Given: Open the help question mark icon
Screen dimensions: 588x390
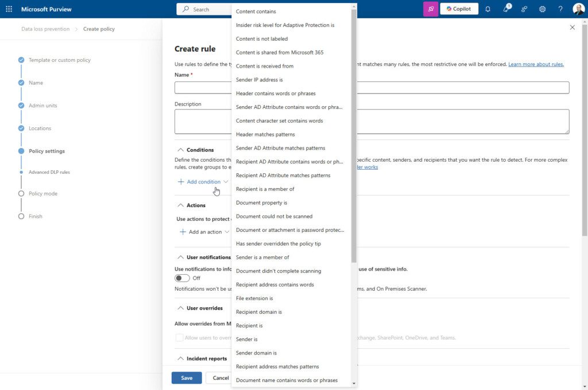Looking at the screenshot, I should tap(560, 9).
